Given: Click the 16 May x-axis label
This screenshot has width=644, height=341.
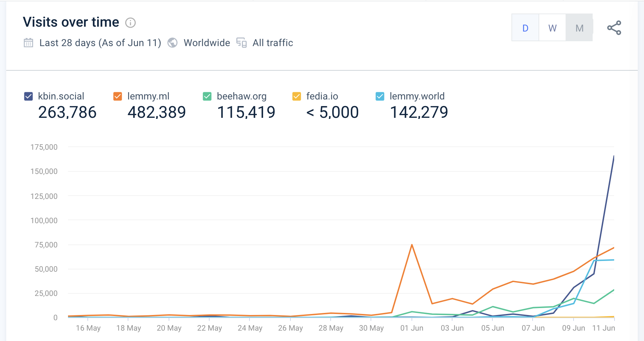Looking at the screenshot, I should 88,328.
